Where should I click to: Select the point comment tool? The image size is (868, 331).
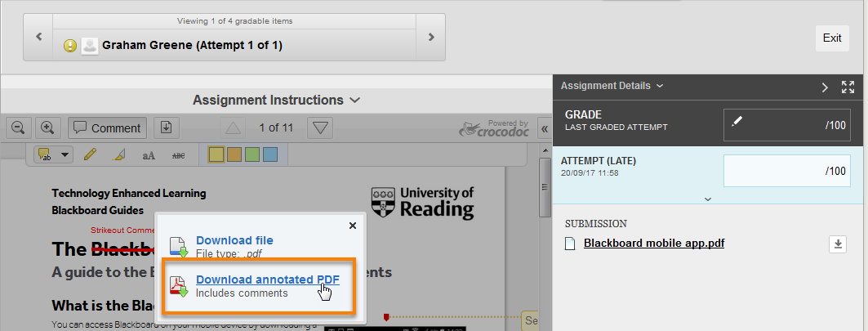tap(46, 154)
